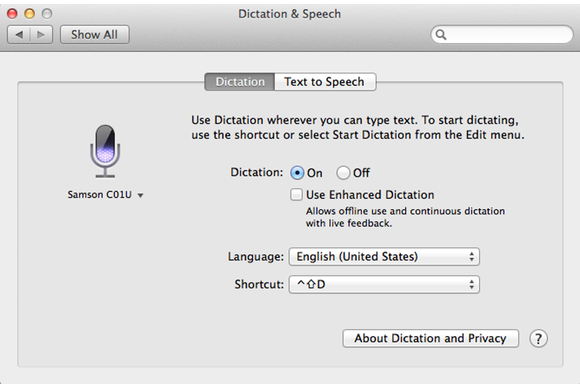Open About Dictation and Privacy
580x388 pixels.
pyautogui.click(x=431, y=338)
